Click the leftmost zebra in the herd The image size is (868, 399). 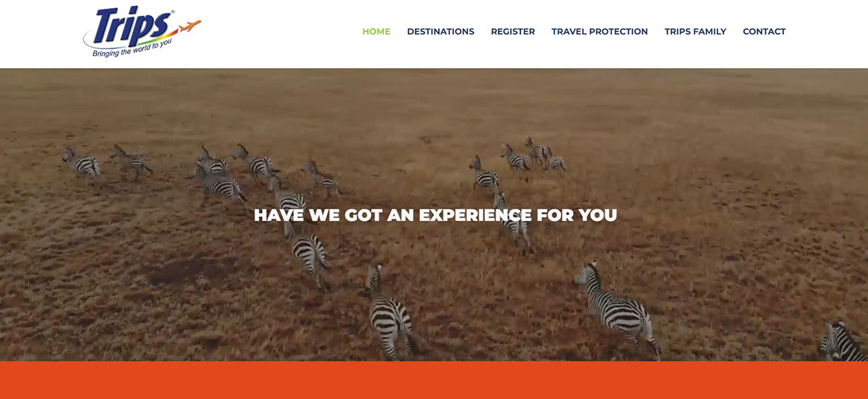81,163
